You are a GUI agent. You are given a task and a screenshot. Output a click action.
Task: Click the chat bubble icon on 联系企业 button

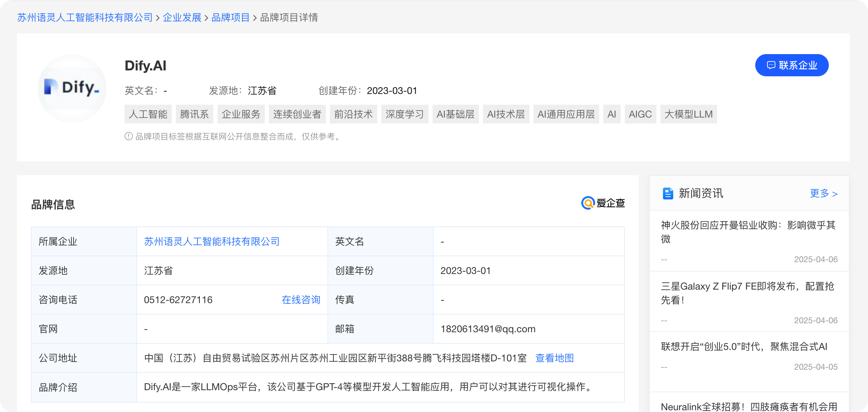[771, 65]
